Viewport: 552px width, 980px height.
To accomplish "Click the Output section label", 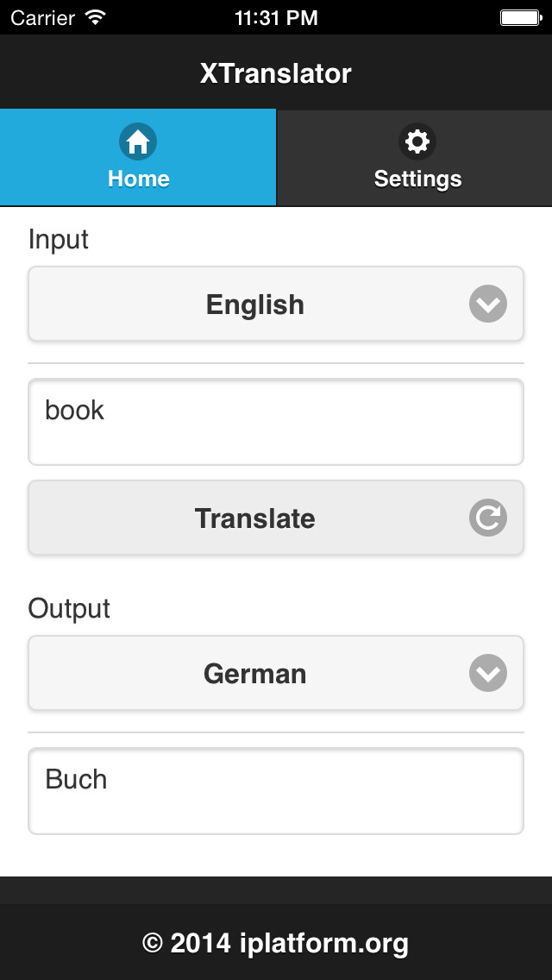I will [x=69, y=608].
